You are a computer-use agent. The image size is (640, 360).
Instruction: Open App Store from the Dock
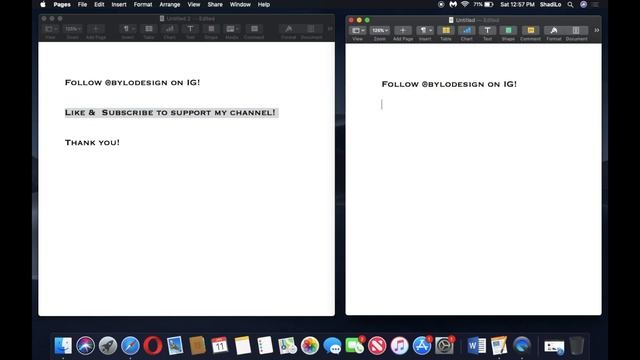[x=422, y=346]
